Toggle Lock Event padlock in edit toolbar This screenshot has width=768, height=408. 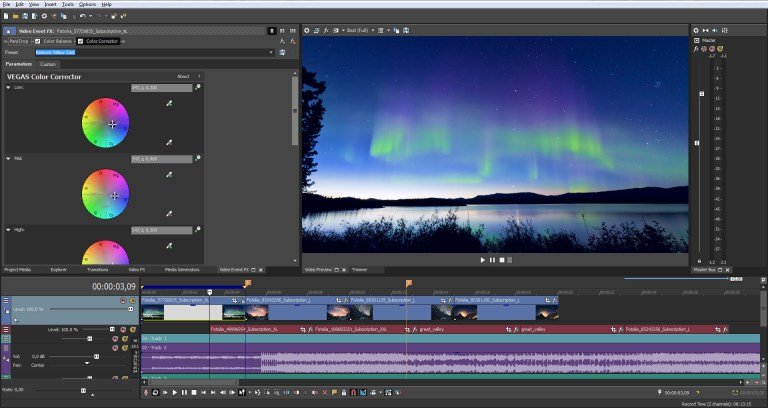344,392
